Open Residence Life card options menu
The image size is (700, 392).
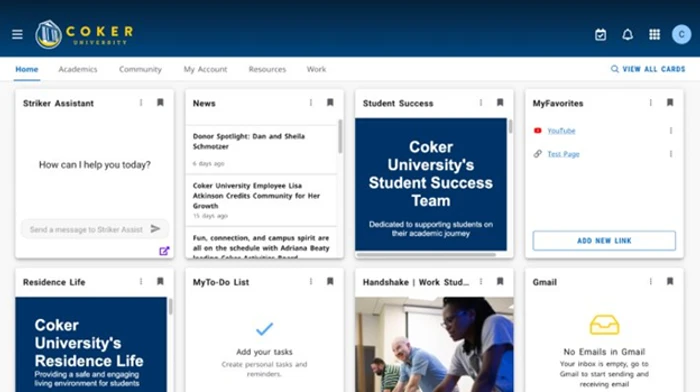pos(141,281)
